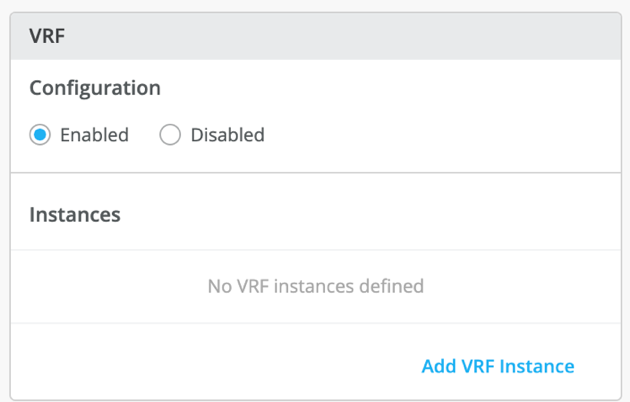Click the VRF panel header title
Image resolution: width=630 pixels, height=402 pixels.
[x=47, y=34]
